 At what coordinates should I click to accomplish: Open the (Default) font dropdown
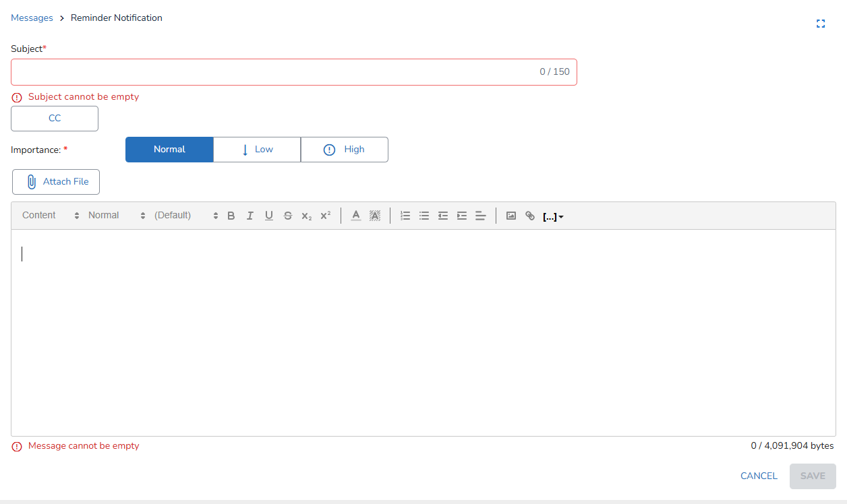coord(186,216)
